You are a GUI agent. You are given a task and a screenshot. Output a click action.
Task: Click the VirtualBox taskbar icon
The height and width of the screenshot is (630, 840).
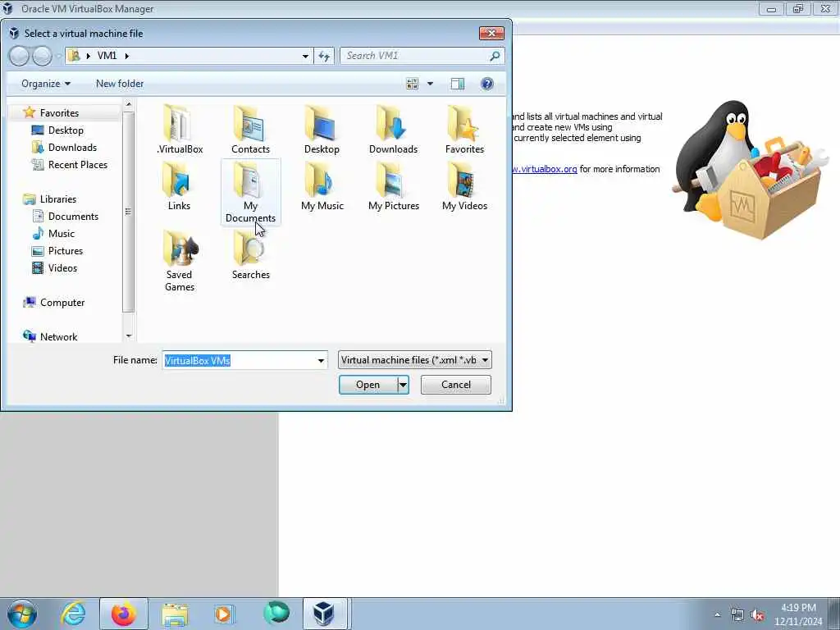[x=325, y=614]
